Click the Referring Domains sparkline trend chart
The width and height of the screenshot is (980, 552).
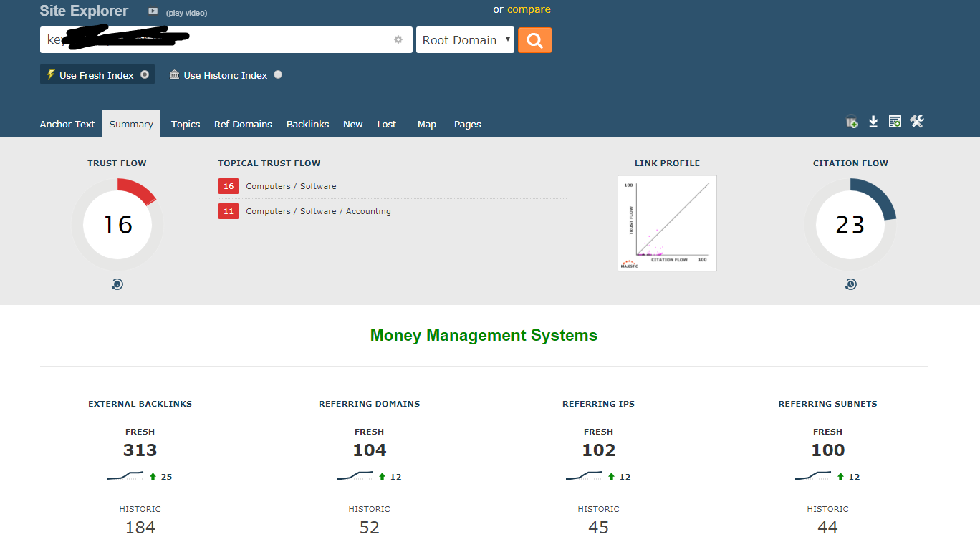pos(355,476)
